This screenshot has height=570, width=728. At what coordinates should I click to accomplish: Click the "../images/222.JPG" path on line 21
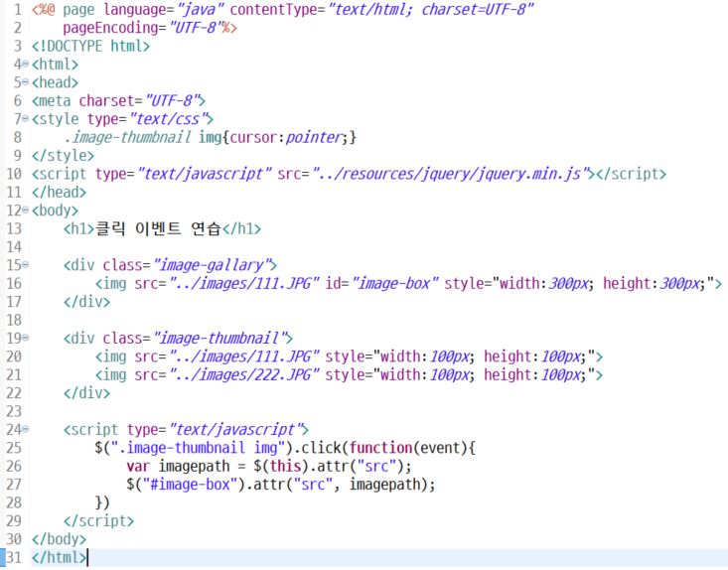click(x=244, y=375)
